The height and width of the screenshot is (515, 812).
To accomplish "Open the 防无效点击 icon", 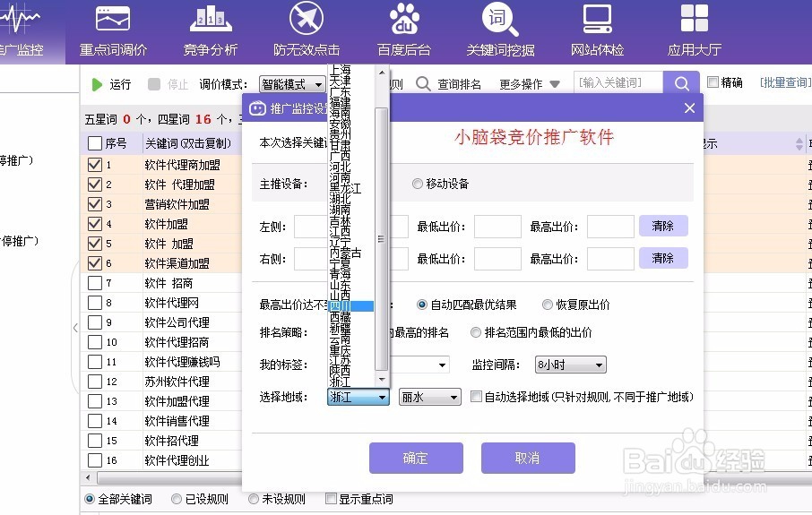I will [x=306, y=19].
